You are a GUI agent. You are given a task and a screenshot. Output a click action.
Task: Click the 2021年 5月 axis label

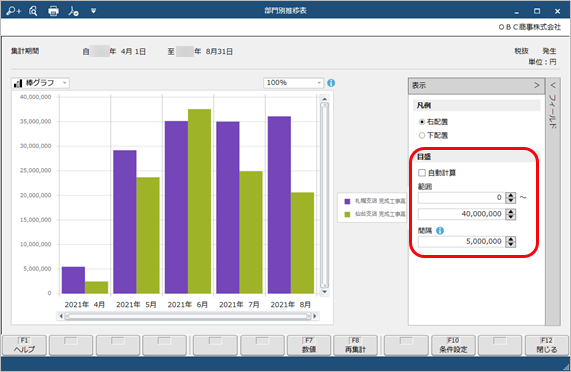click(x=136, y=304)
